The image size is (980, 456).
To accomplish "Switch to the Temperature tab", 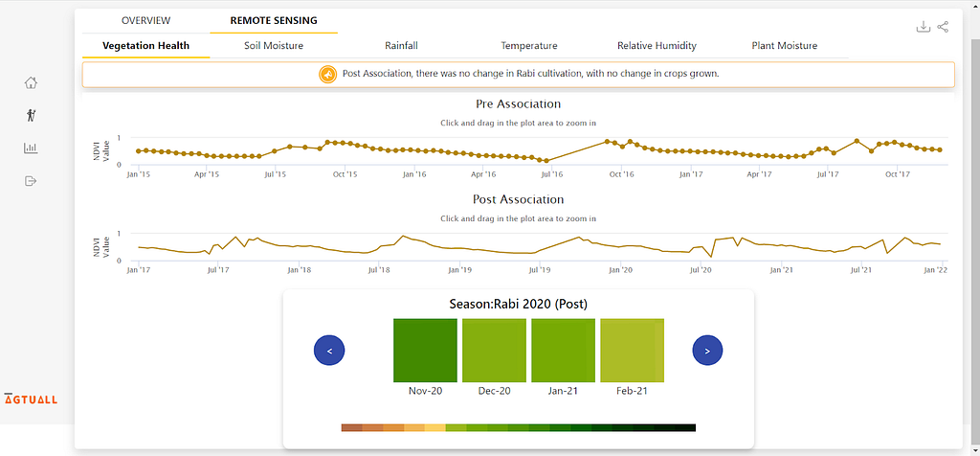I will 528,46.
